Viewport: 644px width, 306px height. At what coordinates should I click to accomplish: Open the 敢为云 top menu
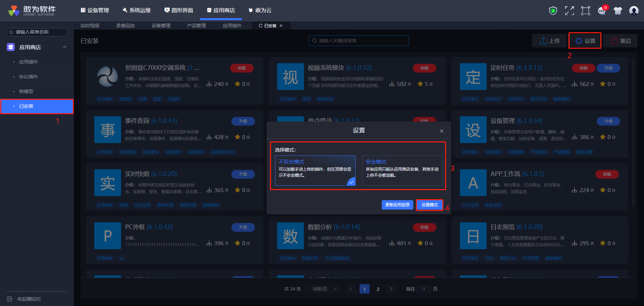(x=260, y=10)
